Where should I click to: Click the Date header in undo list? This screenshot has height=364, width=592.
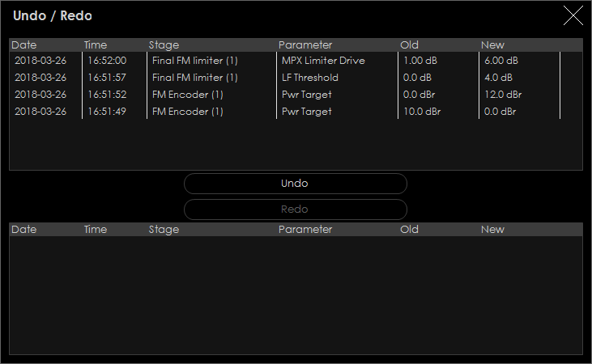pos(24,45)
